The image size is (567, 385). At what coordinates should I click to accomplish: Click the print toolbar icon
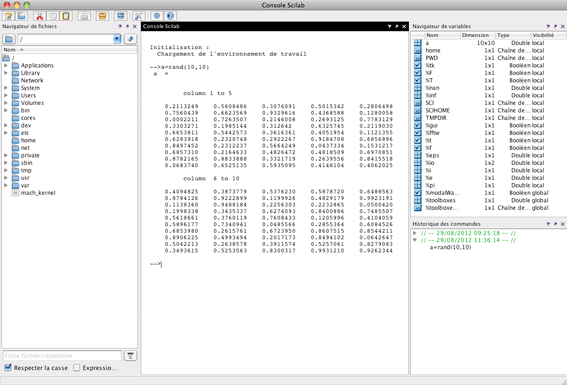(x=84, y=16)
